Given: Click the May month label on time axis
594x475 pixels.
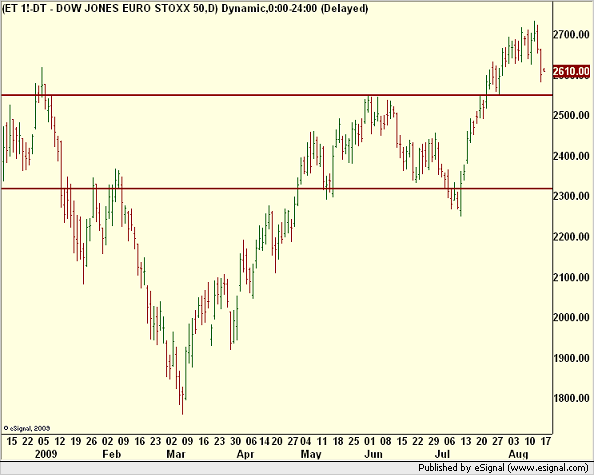Looking at the screenshot, I should coord(311,454).
